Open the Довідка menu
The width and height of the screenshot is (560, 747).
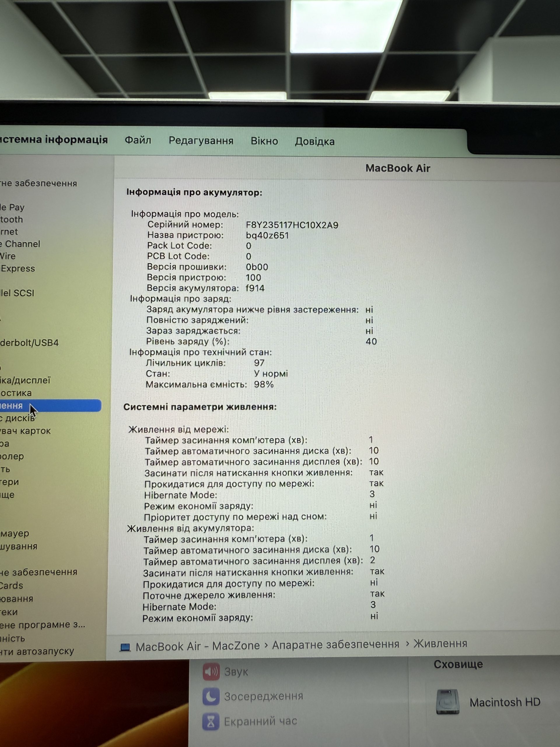point(315,142)
